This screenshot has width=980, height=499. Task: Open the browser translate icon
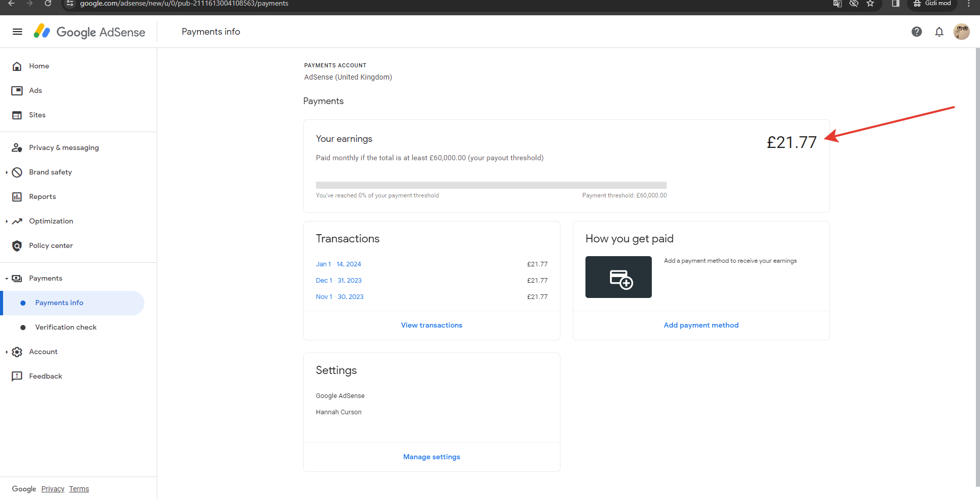point(838,4)
